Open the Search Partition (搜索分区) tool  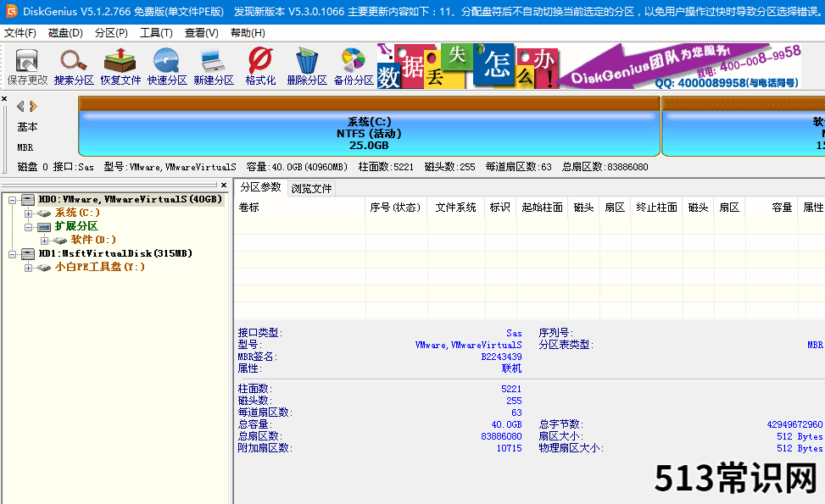(x=74, y=67)
